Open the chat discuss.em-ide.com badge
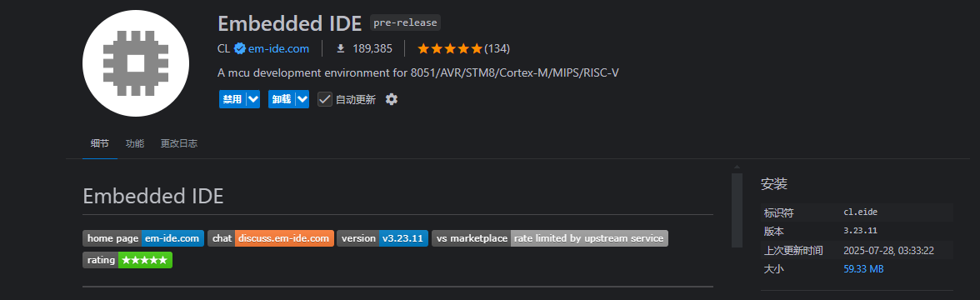Viewport: 980px width, 300px height. [271, 238]
